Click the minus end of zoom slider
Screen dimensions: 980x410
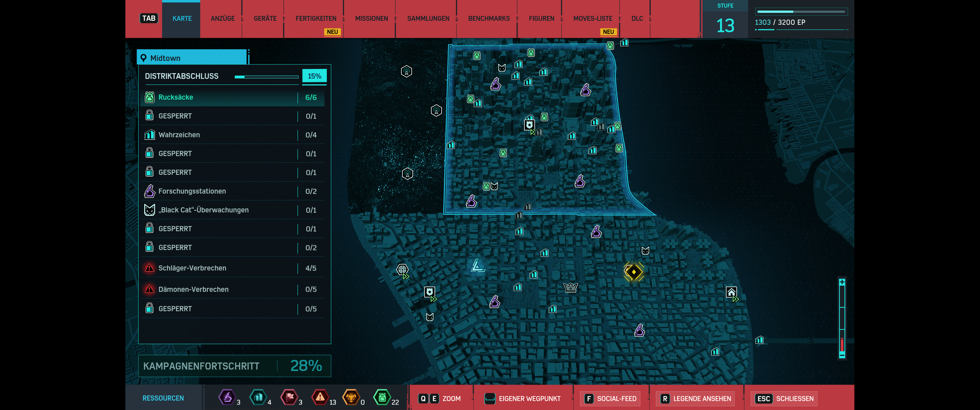[x=842, y=355]
